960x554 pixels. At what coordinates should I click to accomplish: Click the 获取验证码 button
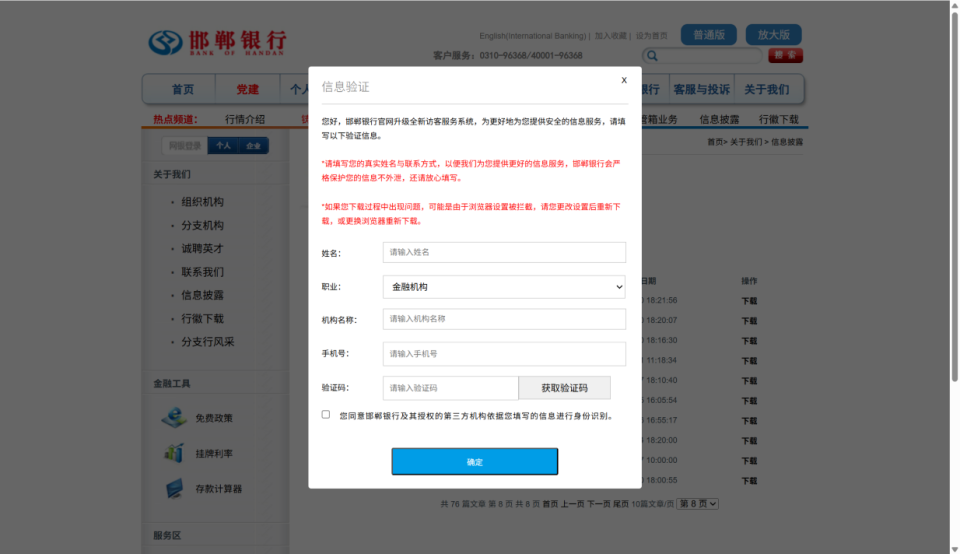click(564, 388)
